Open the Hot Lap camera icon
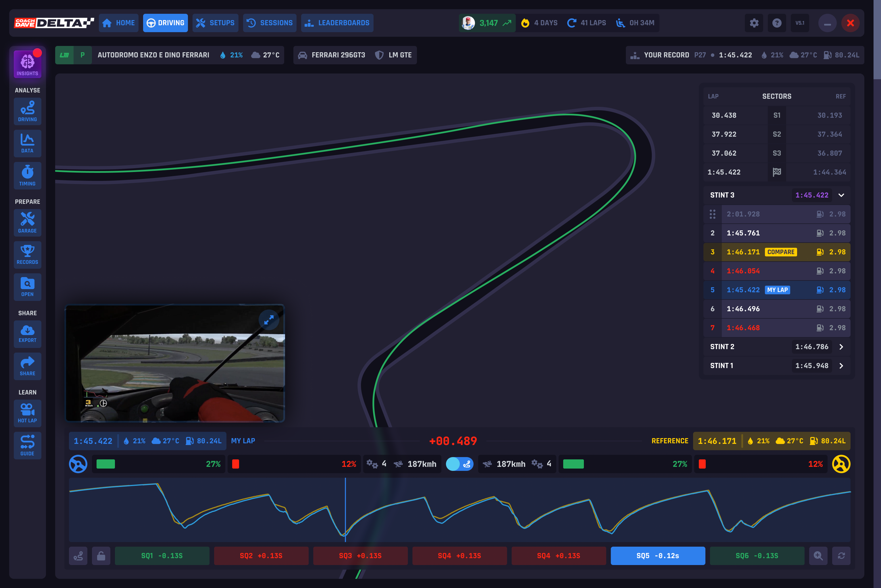This screenshot has width=881, height=588. 27,413
